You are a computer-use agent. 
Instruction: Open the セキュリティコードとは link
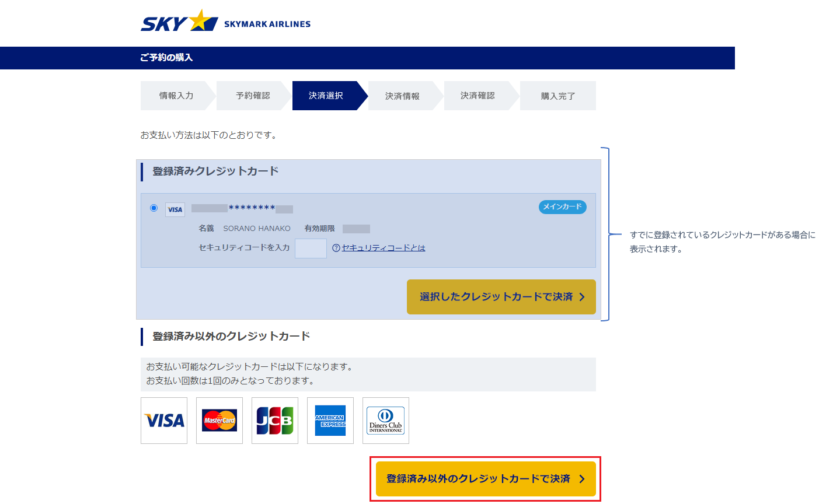point(384,248)
